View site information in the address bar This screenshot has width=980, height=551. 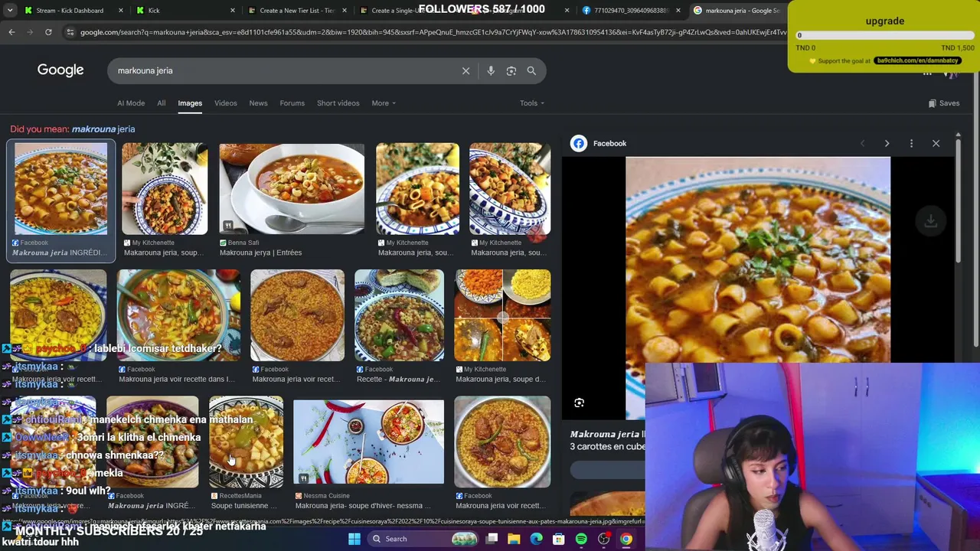point(70,32)
